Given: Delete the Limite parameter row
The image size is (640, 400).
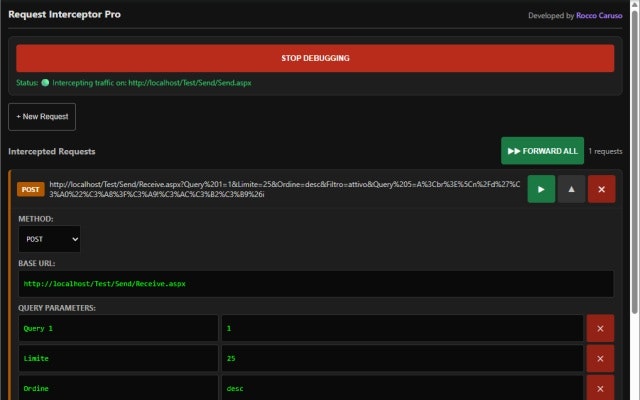Looking at the screenshot, I should click(600, 358).
